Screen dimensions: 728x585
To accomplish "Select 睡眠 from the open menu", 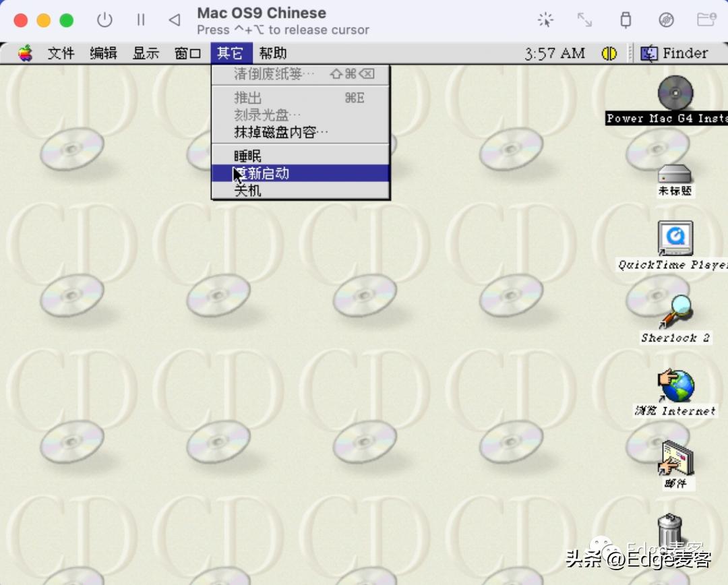I will coord(247,155).
